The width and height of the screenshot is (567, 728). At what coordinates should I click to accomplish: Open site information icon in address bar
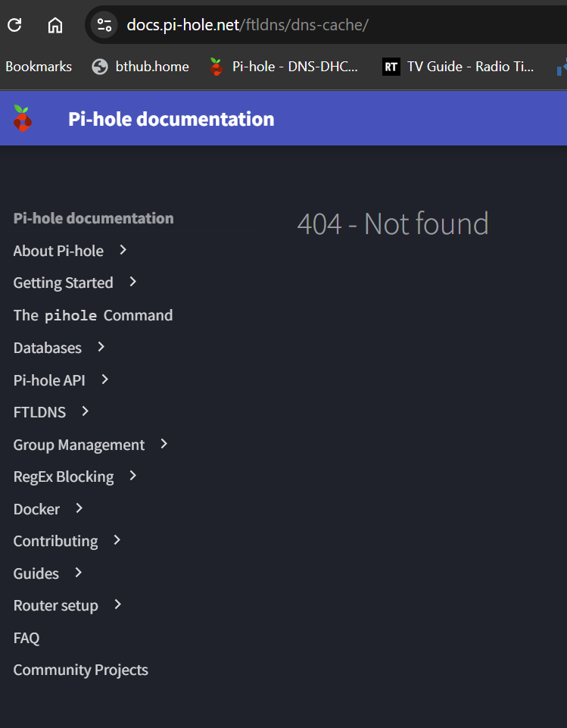point(104,24)
